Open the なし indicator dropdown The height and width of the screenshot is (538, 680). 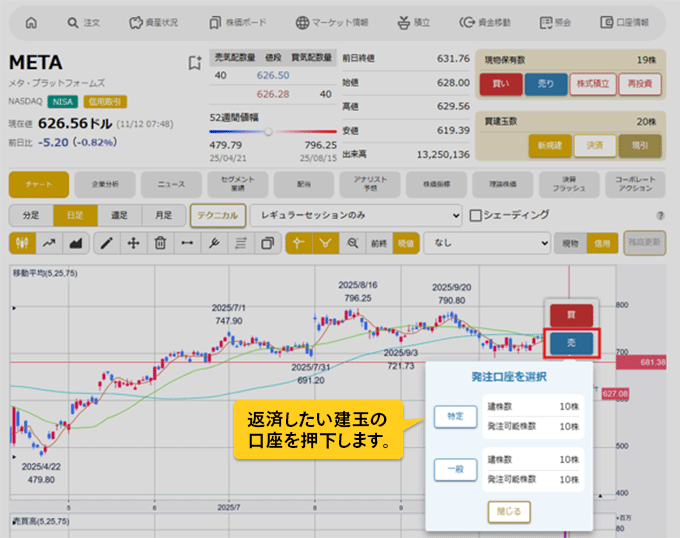tap(487, 242)
